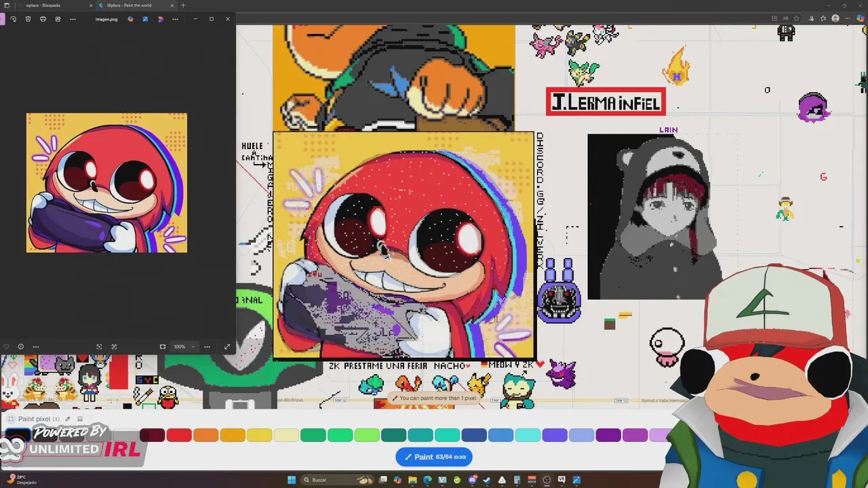Screen dimensions: 868x488
Task: Pick the dark maroon color swatch
Action: point(152,435)
